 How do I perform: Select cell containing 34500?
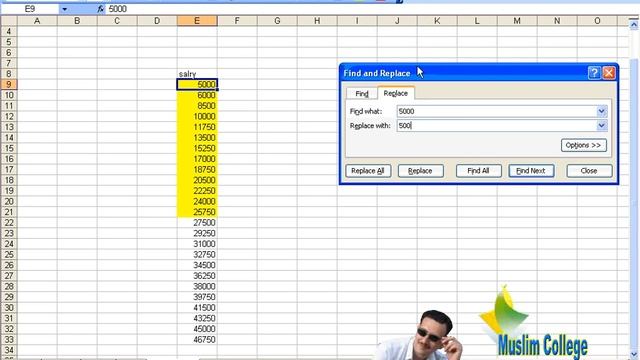click(197, 265)
